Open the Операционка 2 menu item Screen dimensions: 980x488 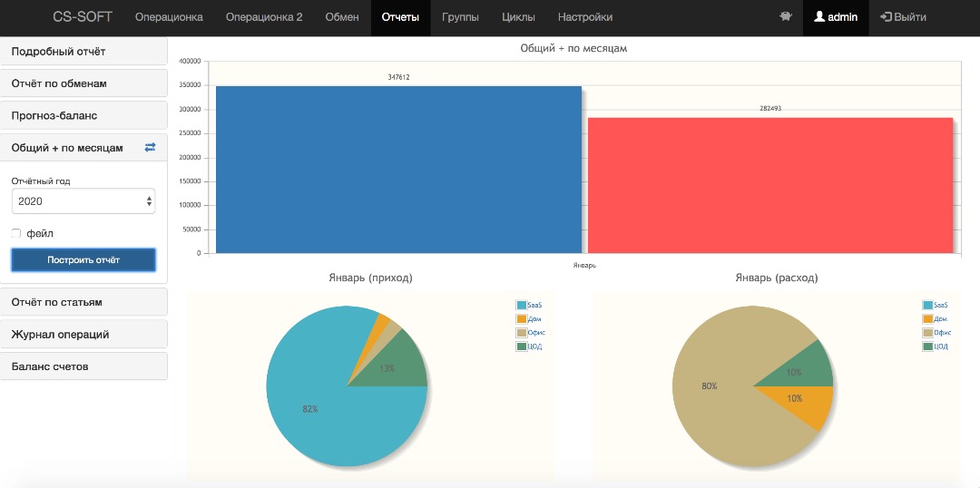(x=264, y=17)
